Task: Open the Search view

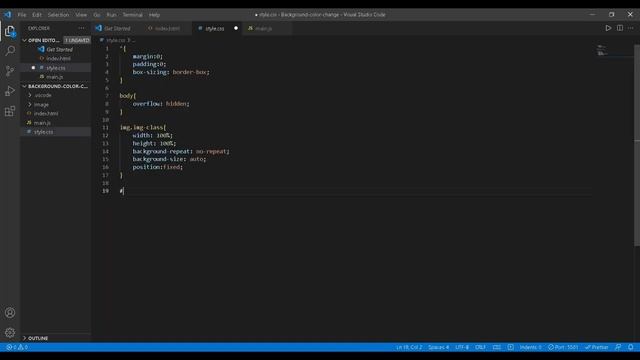Action: 10,51
